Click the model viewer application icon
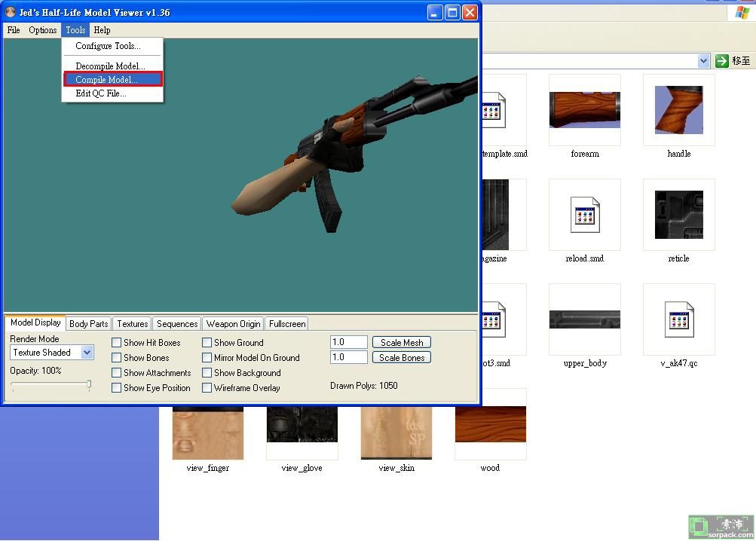Viewport: 756px width, 541px height. point(10,12)
